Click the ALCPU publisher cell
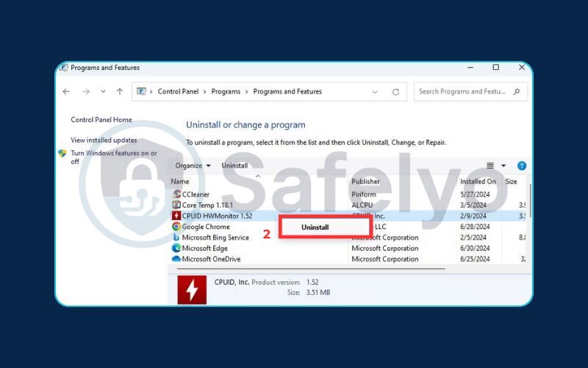 [362, 205]
